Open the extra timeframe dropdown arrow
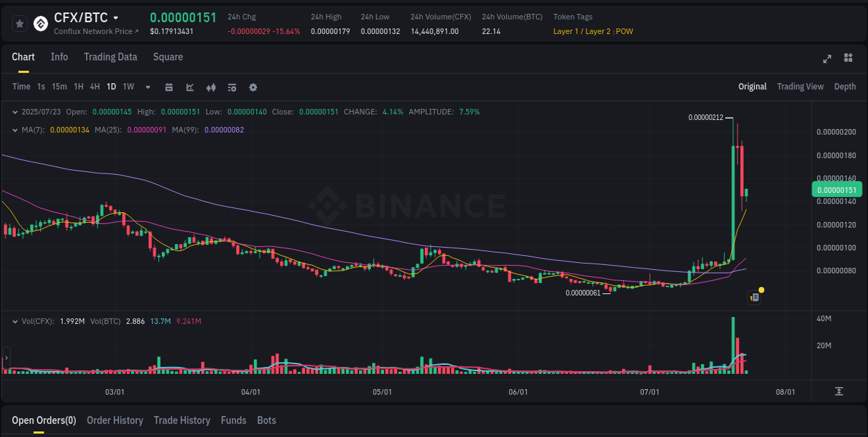868x437 pixels. (x=147, y=87)
